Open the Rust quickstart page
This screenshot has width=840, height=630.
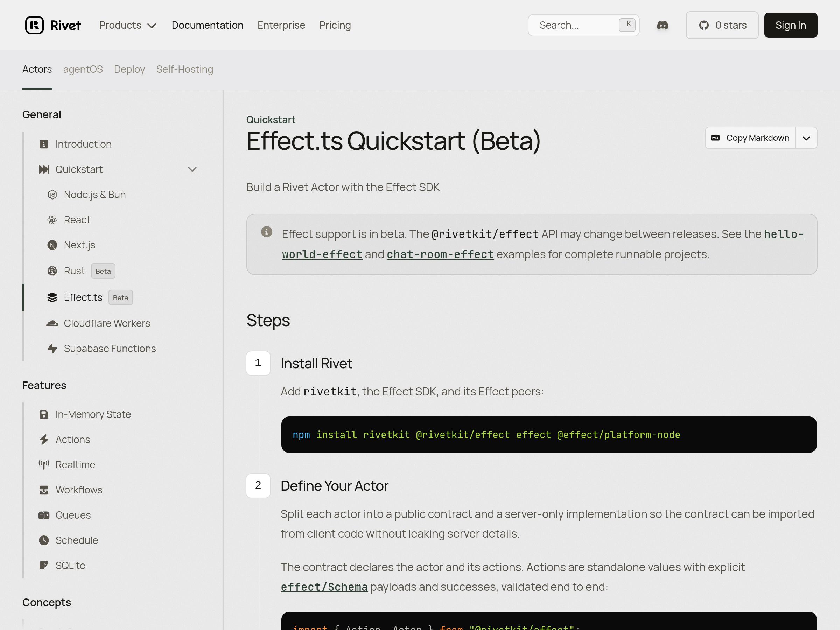tap(75, 271)
